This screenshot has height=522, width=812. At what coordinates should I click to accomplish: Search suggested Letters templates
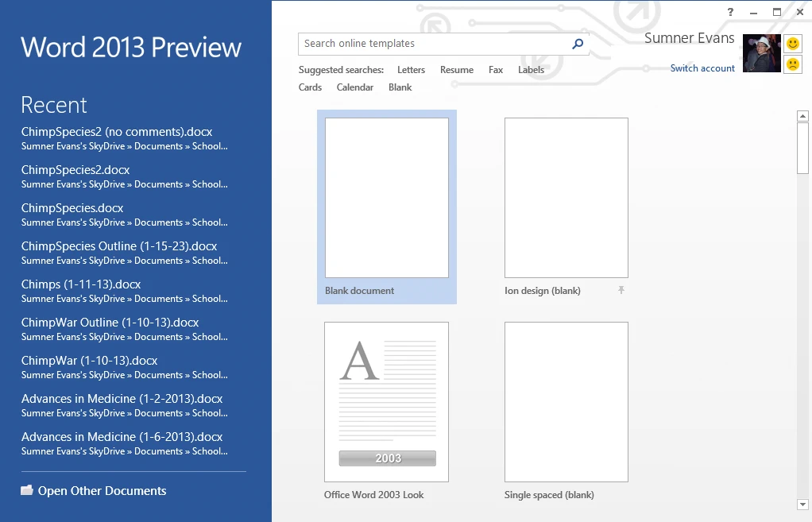point(411,70)
